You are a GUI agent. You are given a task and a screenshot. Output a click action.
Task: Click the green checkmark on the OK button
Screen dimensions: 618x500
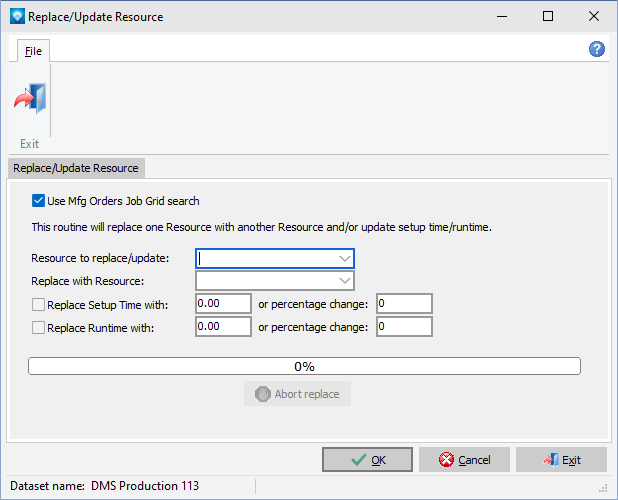(x=358, y=460)
